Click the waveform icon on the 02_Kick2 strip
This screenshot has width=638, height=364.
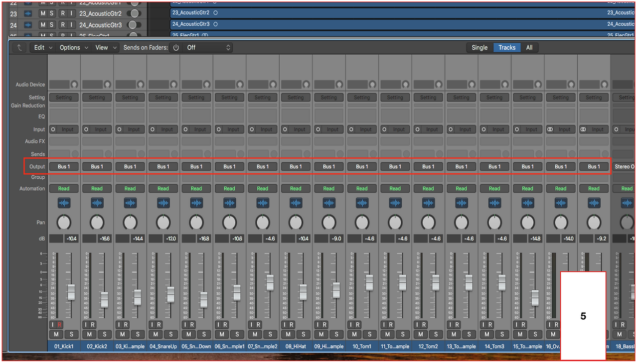pos(97,203)
